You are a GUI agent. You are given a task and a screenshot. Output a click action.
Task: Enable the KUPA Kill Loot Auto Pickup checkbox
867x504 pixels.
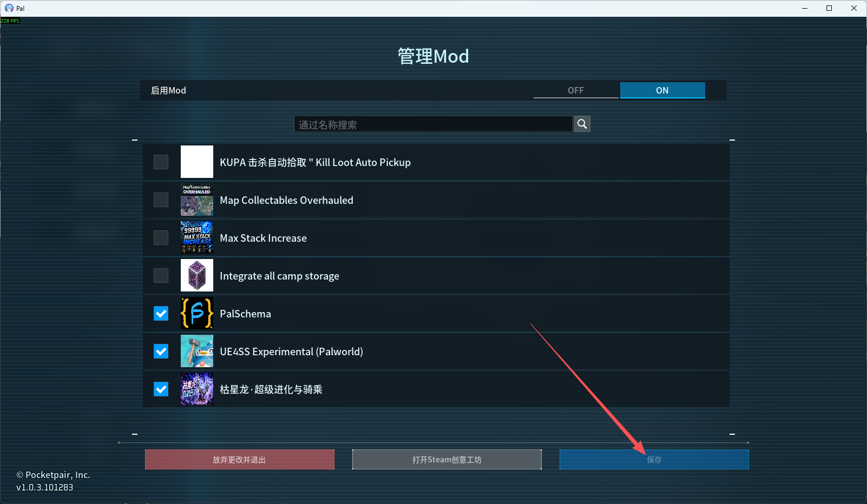(161, 162)
